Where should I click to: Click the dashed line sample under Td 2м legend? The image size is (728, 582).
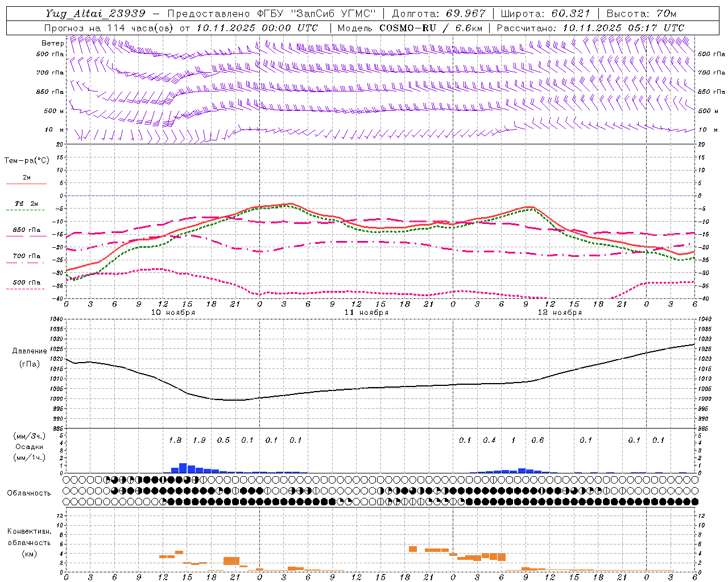coord(26,210)
